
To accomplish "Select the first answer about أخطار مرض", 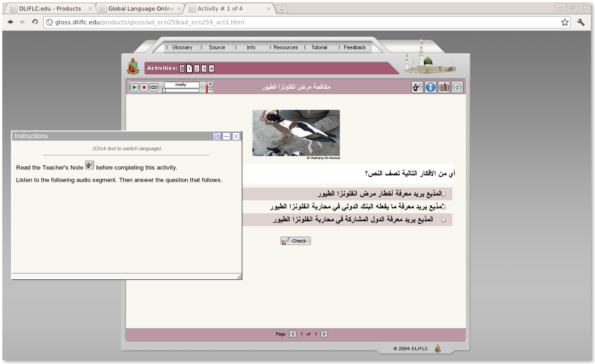I will point(444,194).
